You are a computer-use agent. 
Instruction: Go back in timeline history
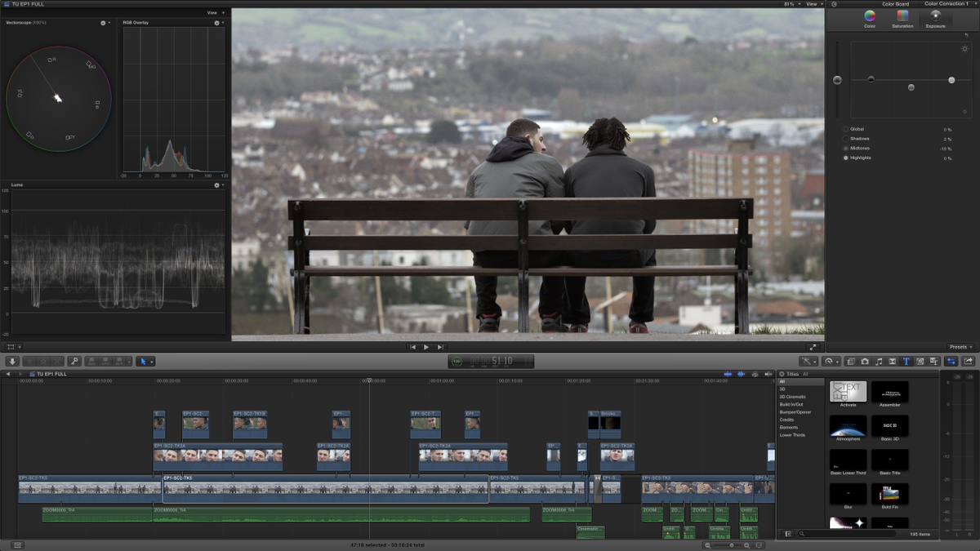point(8,374)
